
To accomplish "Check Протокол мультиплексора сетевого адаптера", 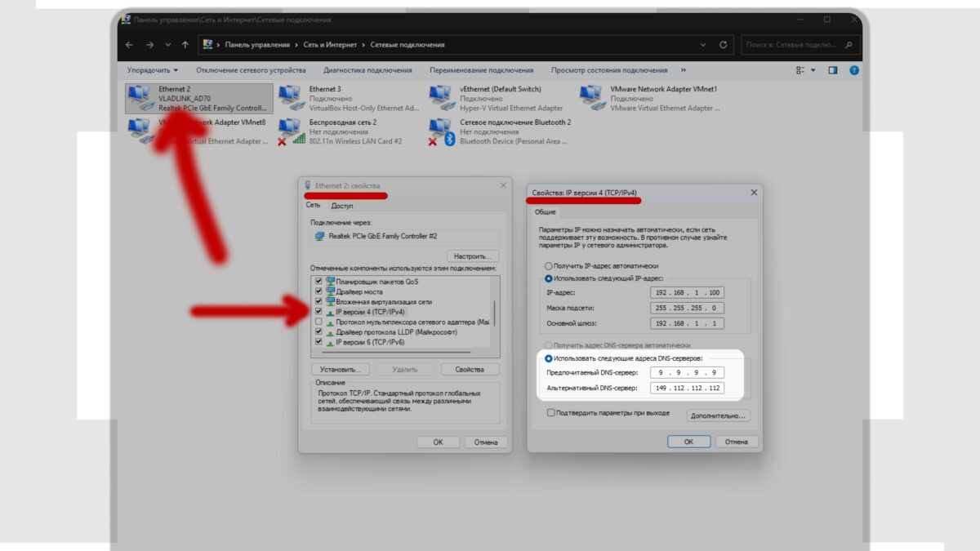I will (x=318, y=322).
